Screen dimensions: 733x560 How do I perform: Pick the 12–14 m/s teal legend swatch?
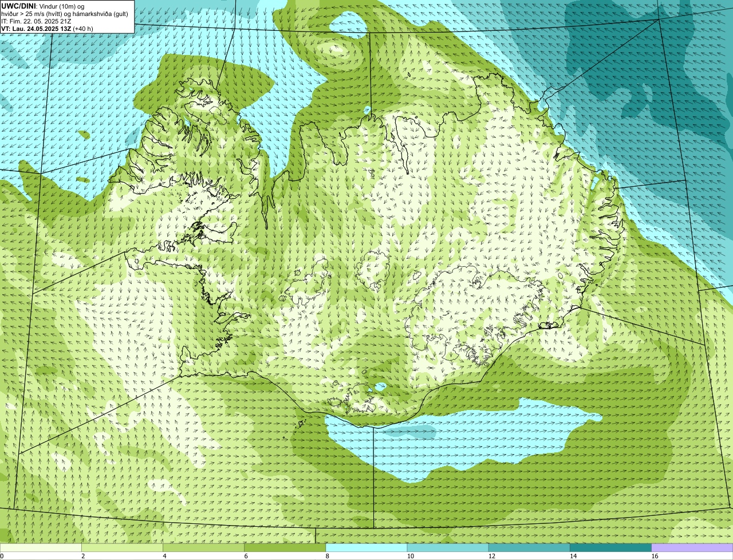tap(529, 547)
